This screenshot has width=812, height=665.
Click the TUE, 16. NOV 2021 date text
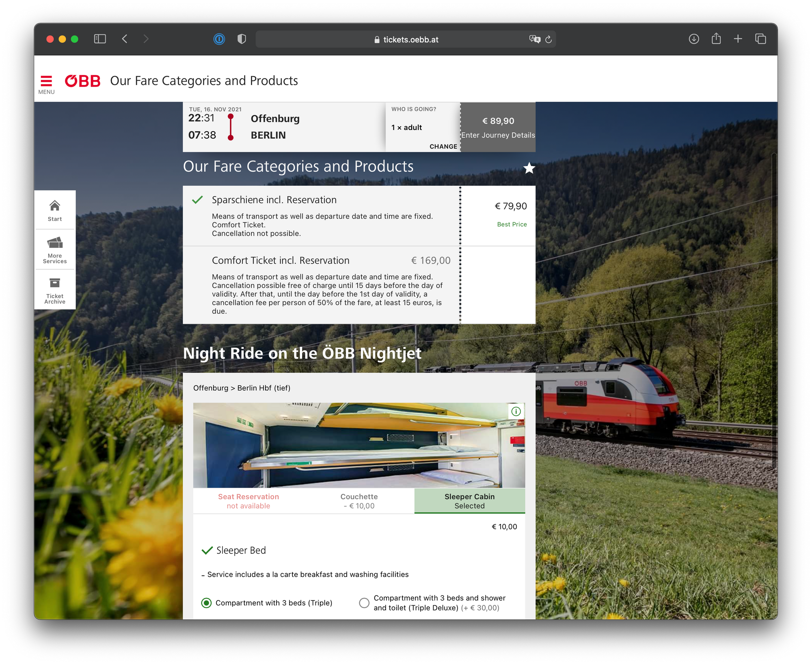pyautogui.click(x=215, y=109)
